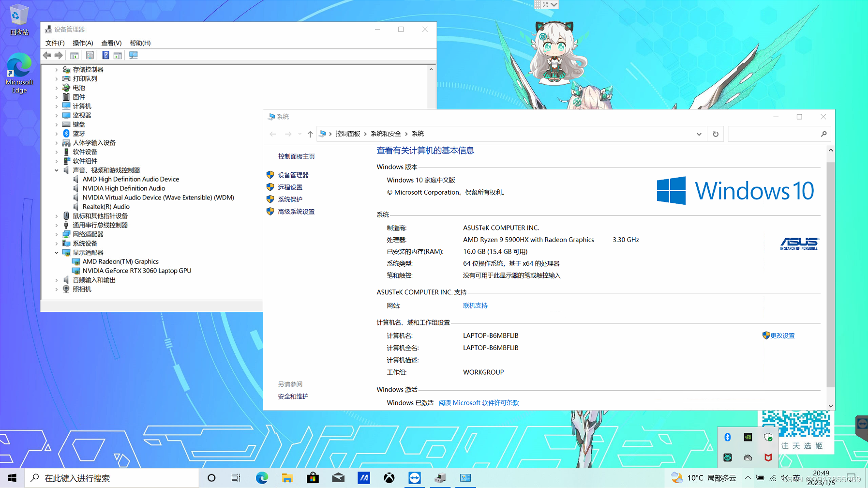Viewport: 868px width, 488px height.
Task: Open the 帮助(H) menu
Action: tap(140, 43)
